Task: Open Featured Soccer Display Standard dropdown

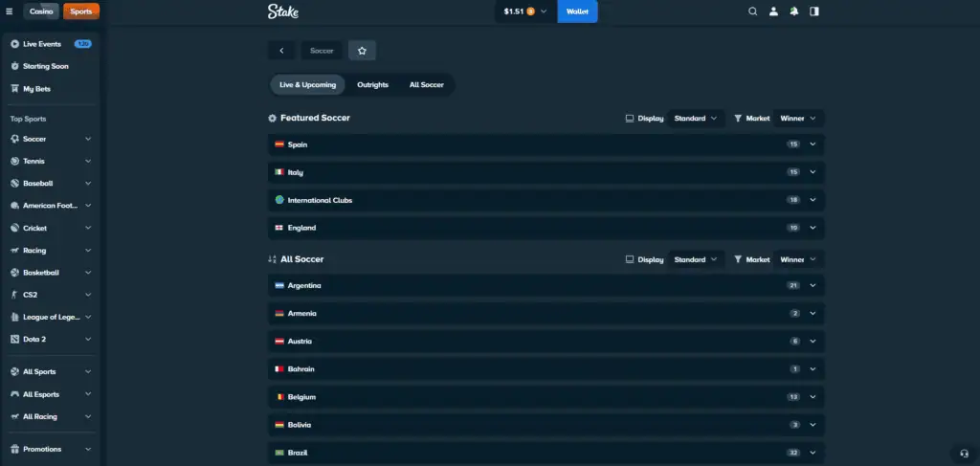Action: [695, 119]
